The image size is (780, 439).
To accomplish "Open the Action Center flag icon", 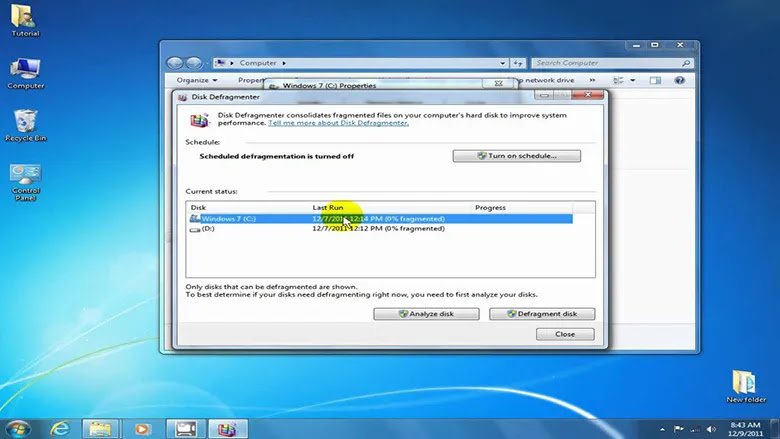I will 679,429.
